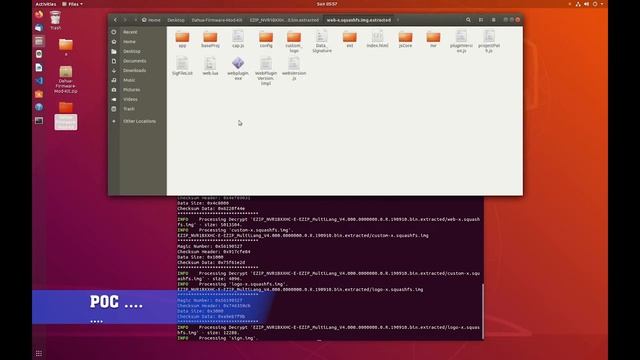Open the jsCore folder
The height and width of the screenshot is (360, 640).
[405, 39]
